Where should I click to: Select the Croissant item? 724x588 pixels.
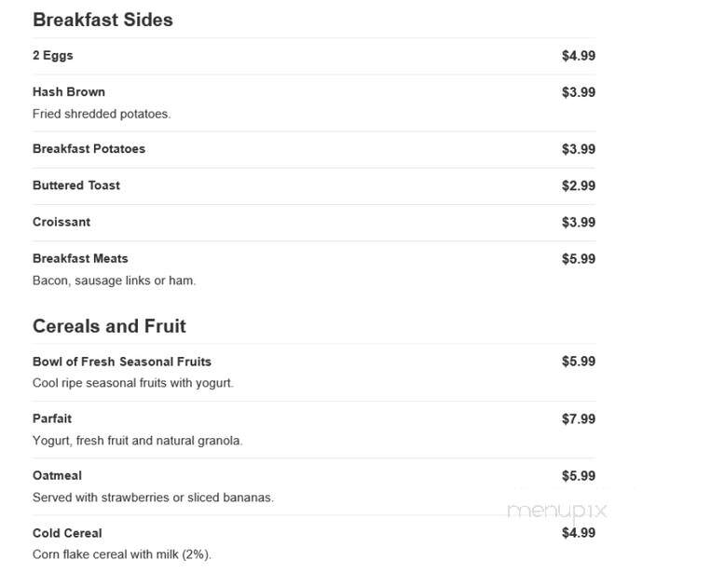click(61, 222)
